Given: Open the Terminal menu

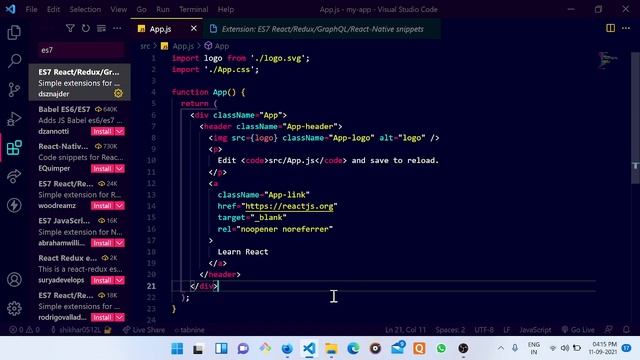Looking at the screenshot, I should [193, 9].
